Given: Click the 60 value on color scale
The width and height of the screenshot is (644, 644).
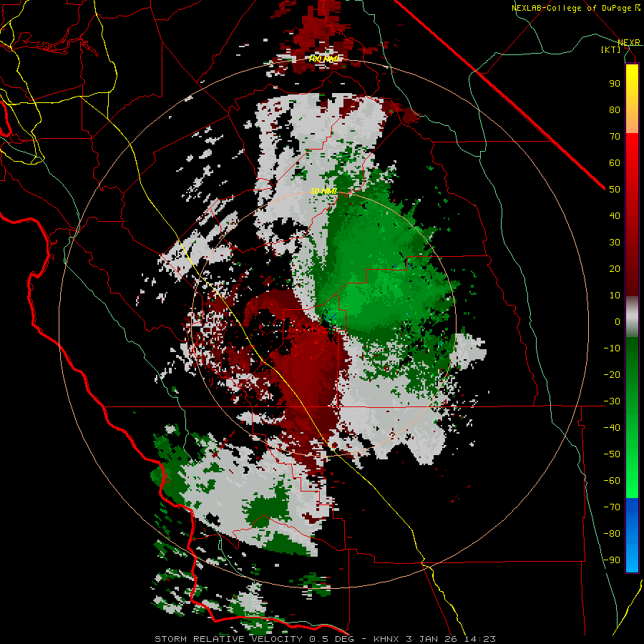Looking at the screenshot, I should point(615,163).
